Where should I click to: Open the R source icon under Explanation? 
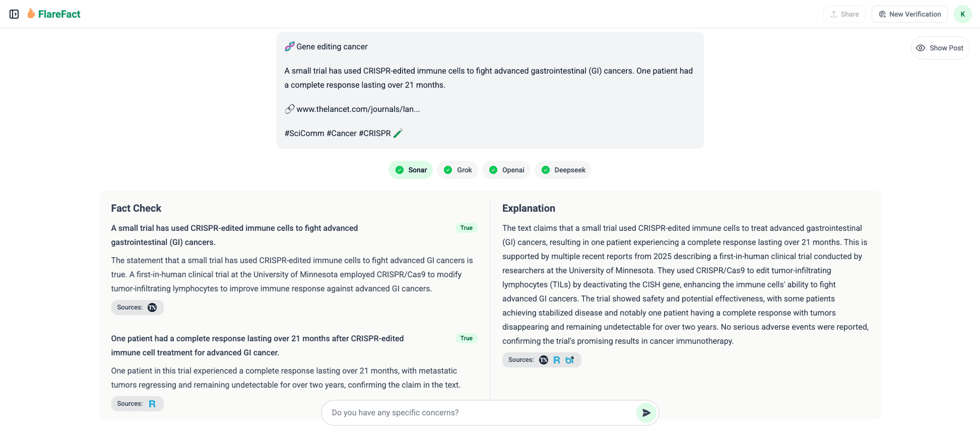pos(557,360)
